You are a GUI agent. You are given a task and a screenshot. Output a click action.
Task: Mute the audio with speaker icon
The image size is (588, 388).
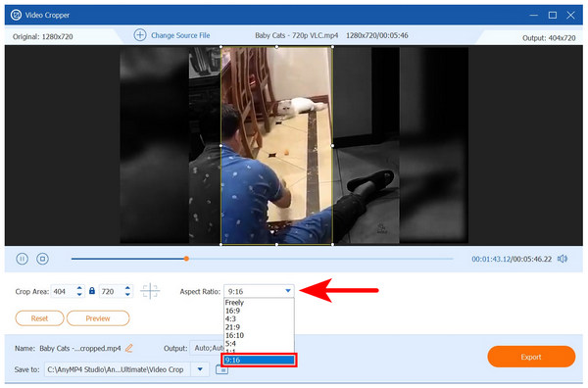tap(563, 259)
